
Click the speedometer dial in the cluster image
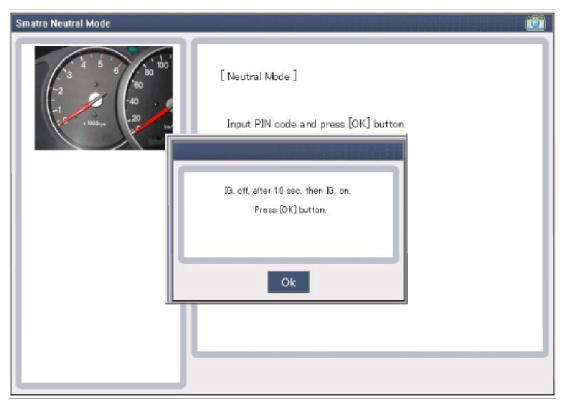tap(150, 99)
